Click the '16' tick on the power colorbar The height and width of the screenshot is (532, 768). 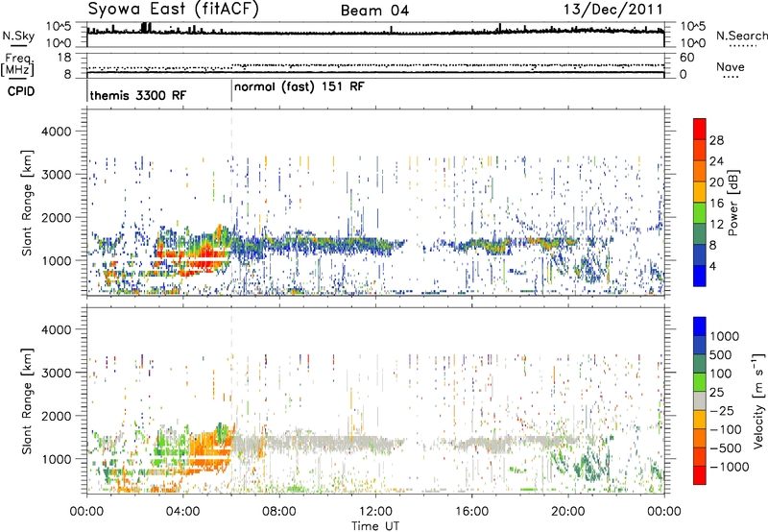click(x=716, y=204)
